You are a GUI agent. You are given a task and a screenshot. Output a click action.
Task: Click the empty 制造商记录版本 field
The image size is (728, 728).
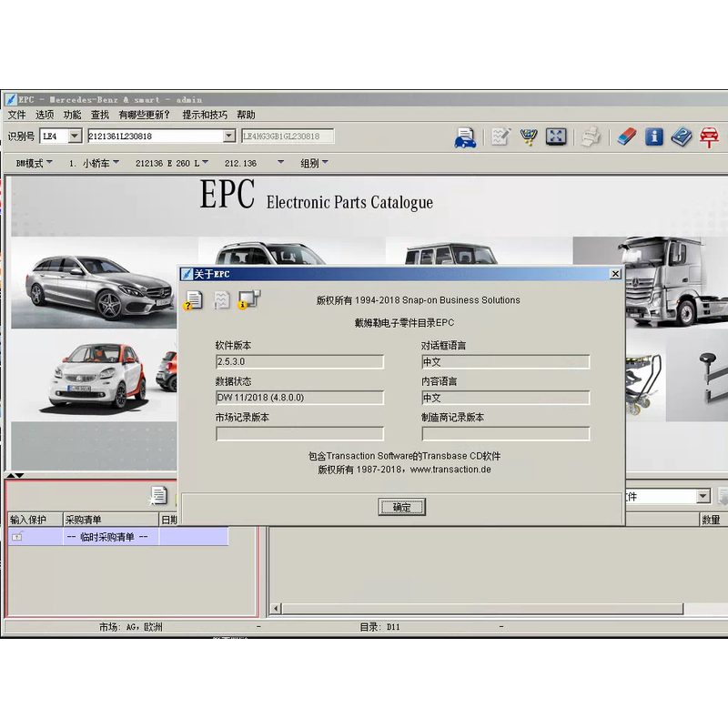point(506,434)
